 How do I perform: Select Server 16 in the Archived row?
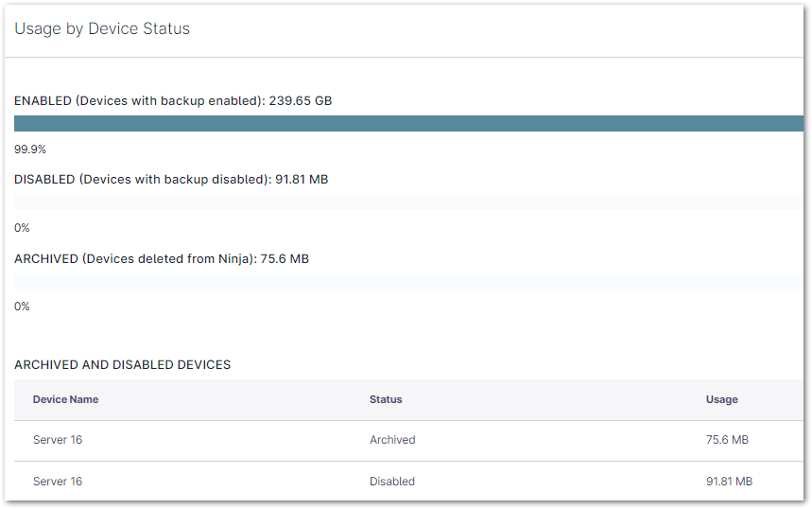click(x=58, y=440)
